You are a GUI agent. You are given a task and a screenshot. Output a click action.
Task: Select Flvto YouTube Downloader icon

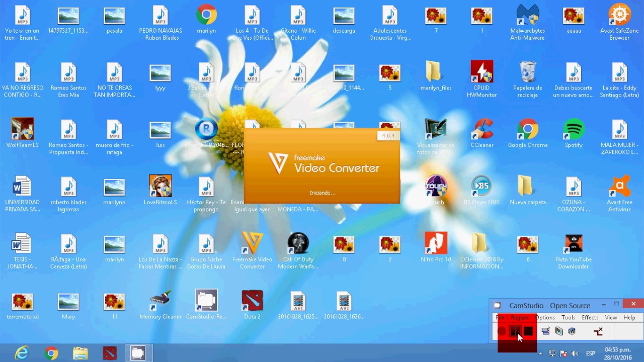tap(574, 251)
